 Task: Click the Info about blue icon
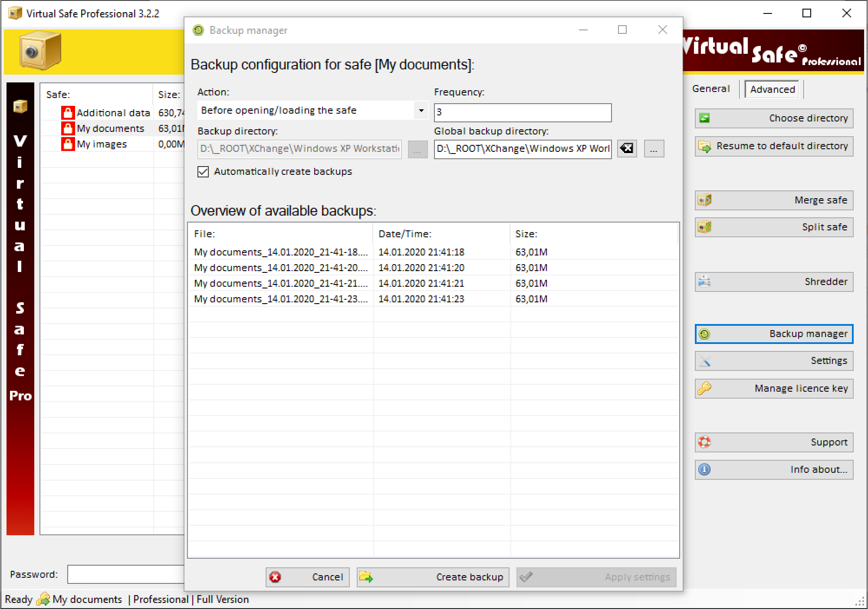point(704,469)
